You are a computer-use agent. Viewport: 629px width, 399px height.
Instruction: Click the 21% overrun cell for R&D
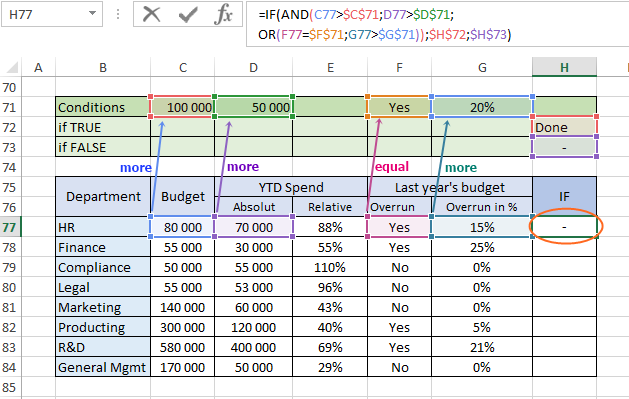tap(482, 348)
